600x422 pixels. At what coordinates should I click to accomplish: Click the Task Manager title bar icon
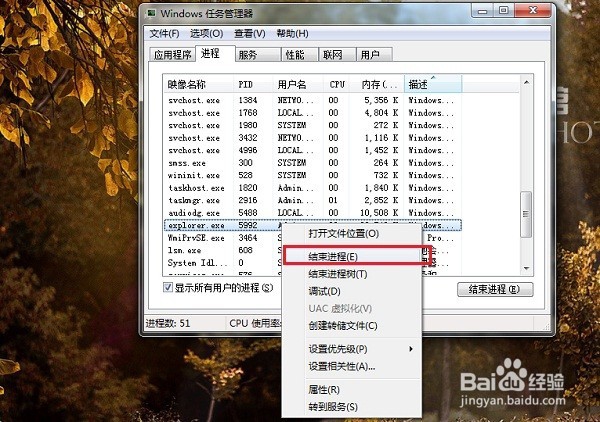(x=152, y=14)
